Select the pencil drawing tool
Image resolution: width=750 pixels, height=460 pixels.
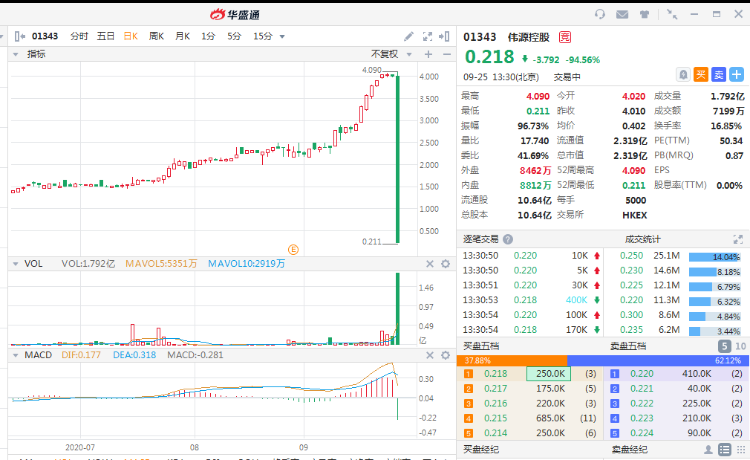(408, 36)
